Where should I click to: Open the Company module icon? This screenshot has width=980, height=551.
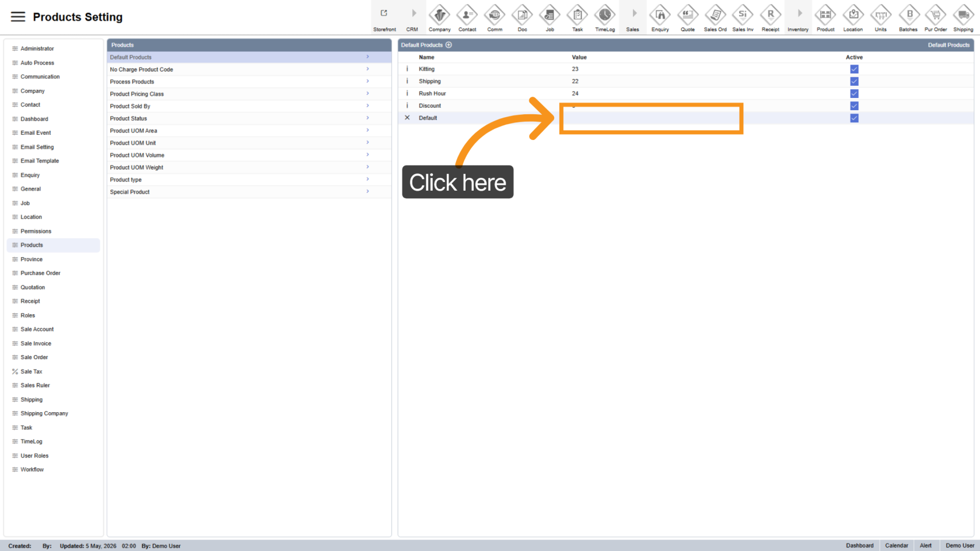pyautogui.click(x=439, y=15)
